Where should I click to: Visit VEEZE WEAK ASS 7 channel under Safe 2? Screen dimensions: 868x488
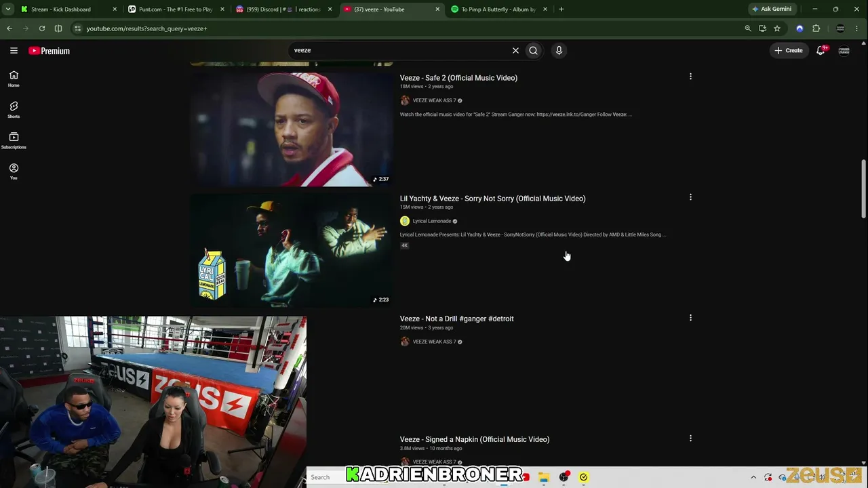(434, 100)
